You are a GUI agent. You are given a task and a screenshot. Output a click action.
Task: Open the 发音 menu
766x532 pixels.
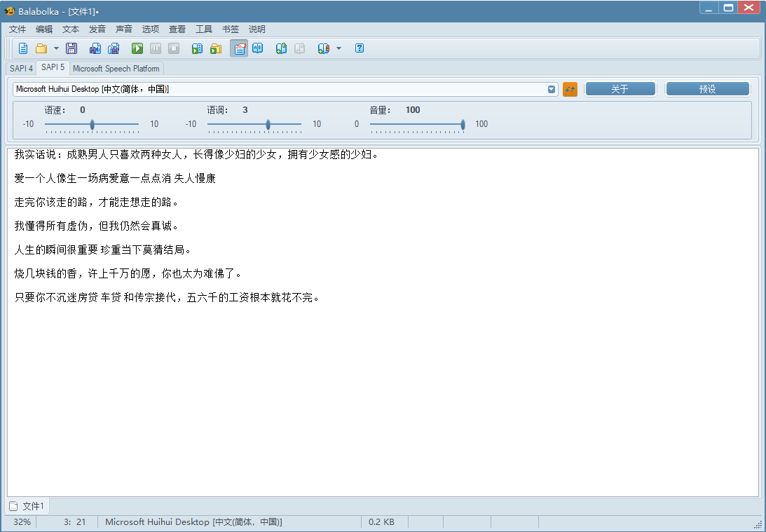click(97, 29)
